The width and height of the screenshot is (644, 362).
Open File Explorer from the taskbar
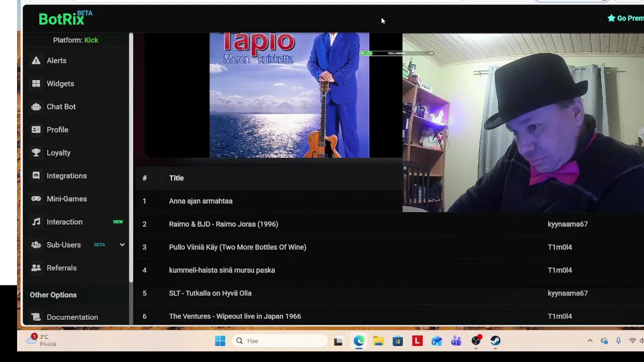[378, 341]
